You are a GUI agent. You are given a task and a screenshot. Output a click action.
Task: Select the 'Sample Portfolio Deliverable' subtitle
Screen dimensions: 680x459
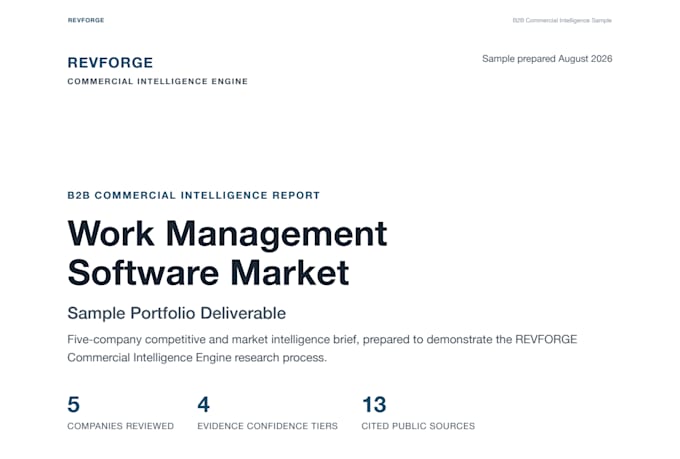click(177, 313)
